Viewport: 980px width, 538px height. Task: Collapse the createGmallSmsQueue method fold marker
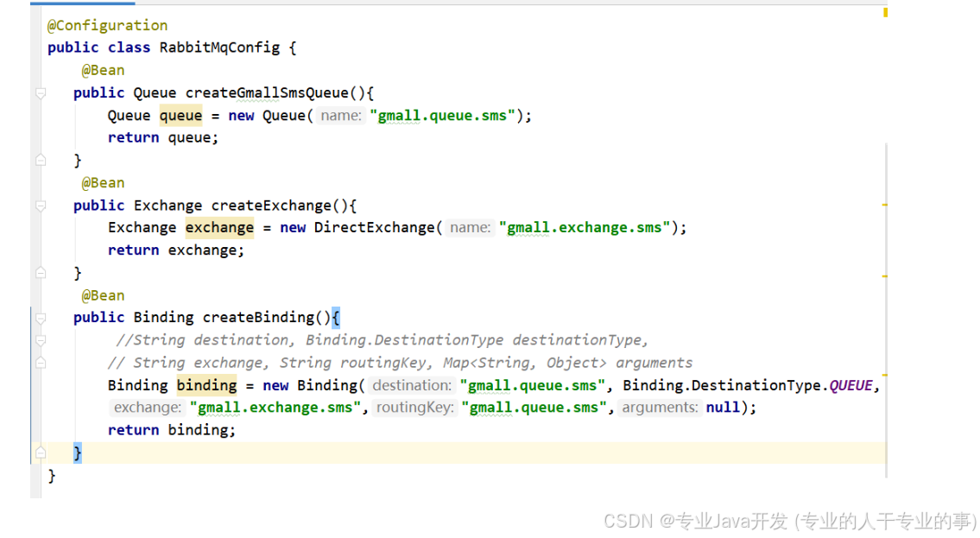pos(41,94)
